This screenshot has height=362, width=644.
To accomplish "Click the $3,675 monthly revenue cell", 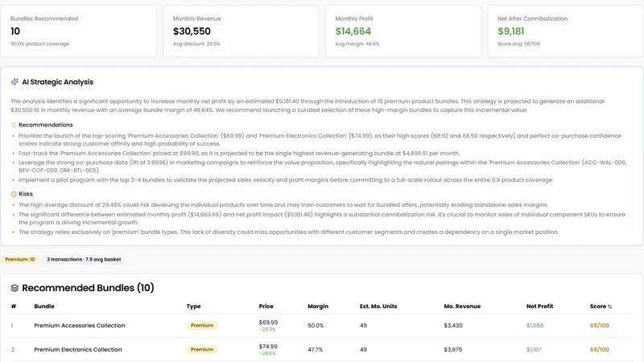I will tap(453, 350).
